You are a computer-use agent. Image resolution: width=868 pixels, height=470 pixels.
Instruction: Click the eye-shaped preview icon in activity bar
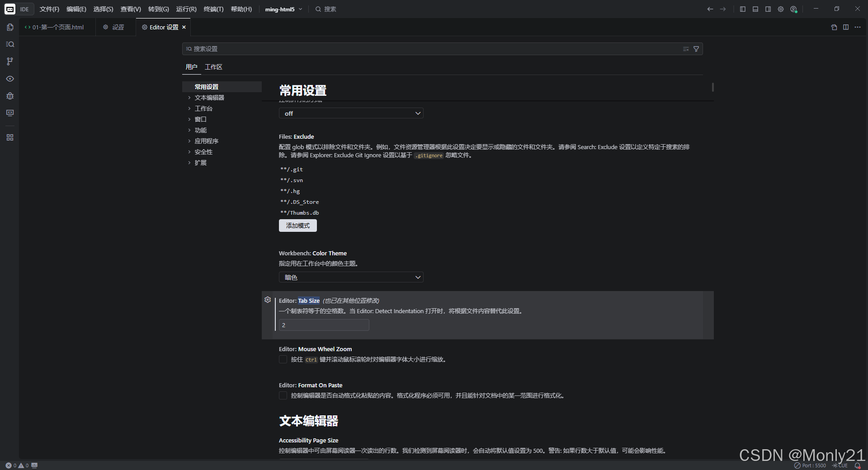(10, 79)
